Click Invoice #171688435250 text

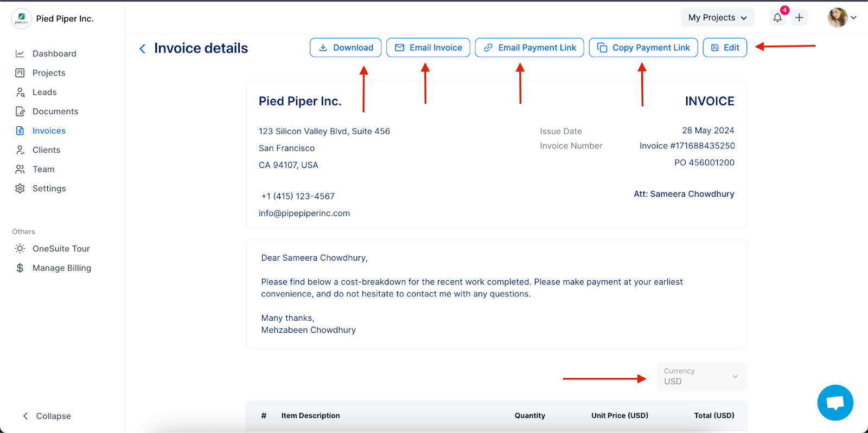point(687,146)
